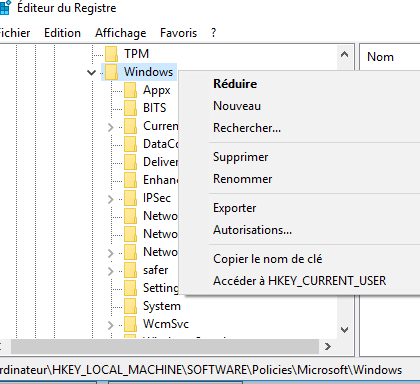Image resolution: width=420 pixels, height=384 pixels.
Task: Click the System folder icon
Action: pos(131,306)
